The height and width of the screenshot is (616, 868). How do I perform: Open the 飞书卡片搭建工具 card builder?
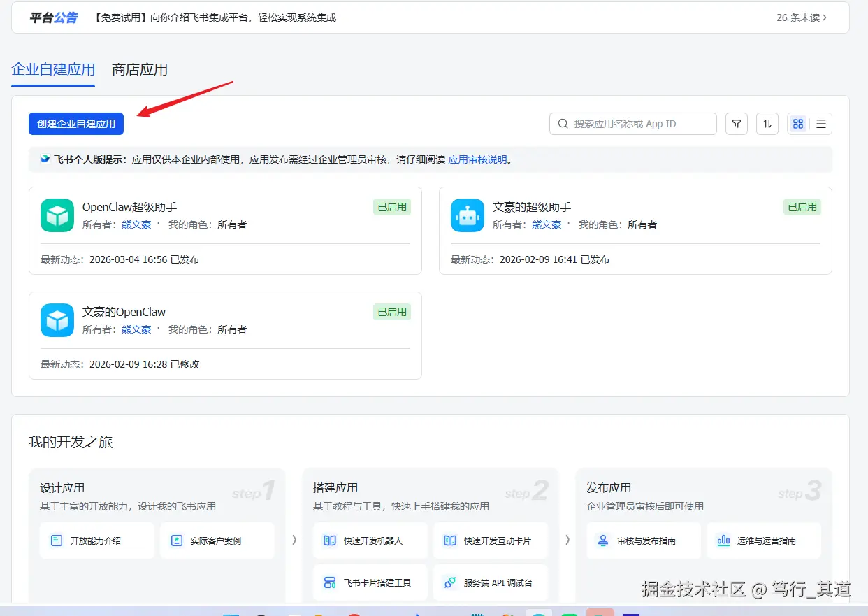tap(370, 582)
